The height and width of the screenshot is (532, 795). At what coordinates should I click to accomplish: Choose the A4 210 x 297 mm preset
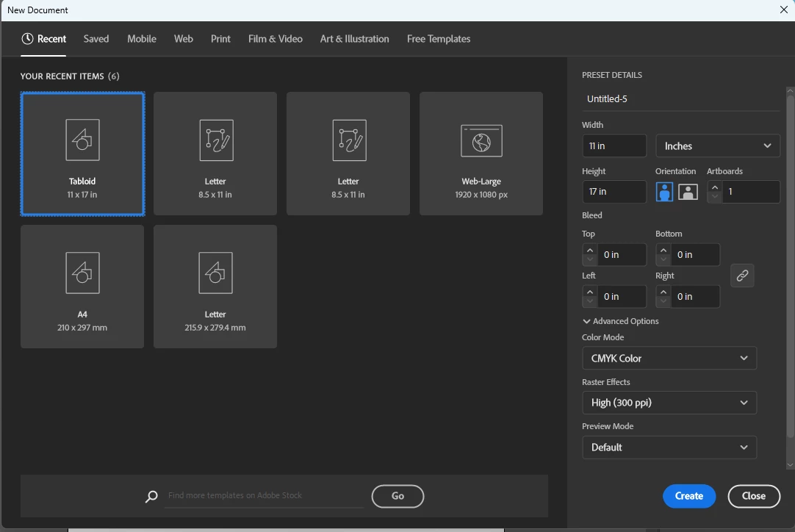point(82,287)
